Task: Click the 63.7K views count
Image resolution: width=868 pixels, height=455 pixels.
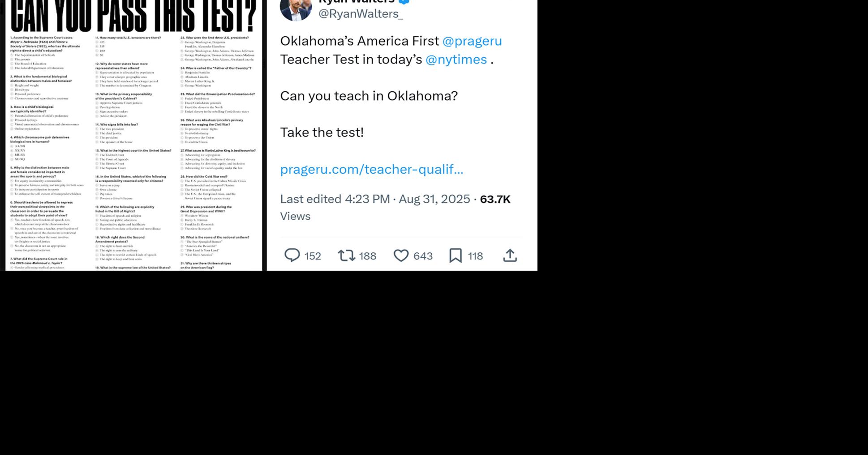Action: (x=495, y=199)
